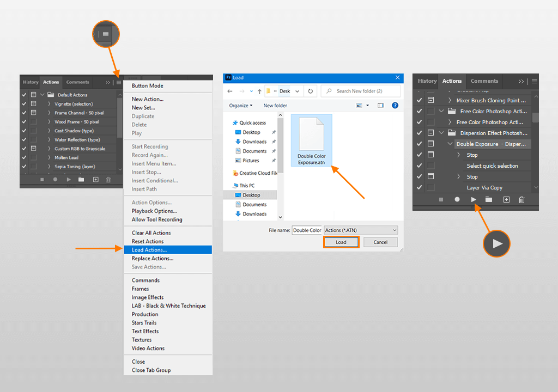Image resolution: width=558 pixels, height=392 pixels.
Task: Click the Cancel button in Load dialog
Action: tap(380, 242)
